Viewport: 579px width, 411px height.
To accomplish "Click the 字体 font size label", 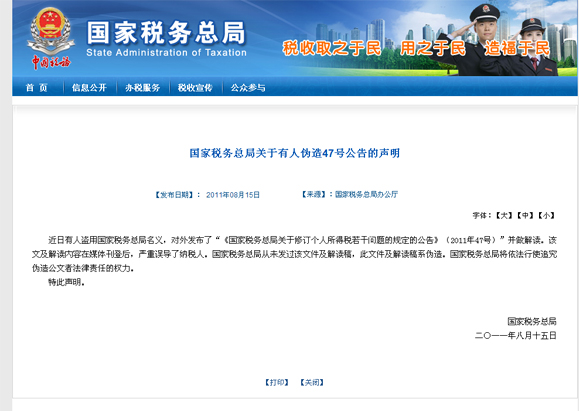I will click(482, 216).
